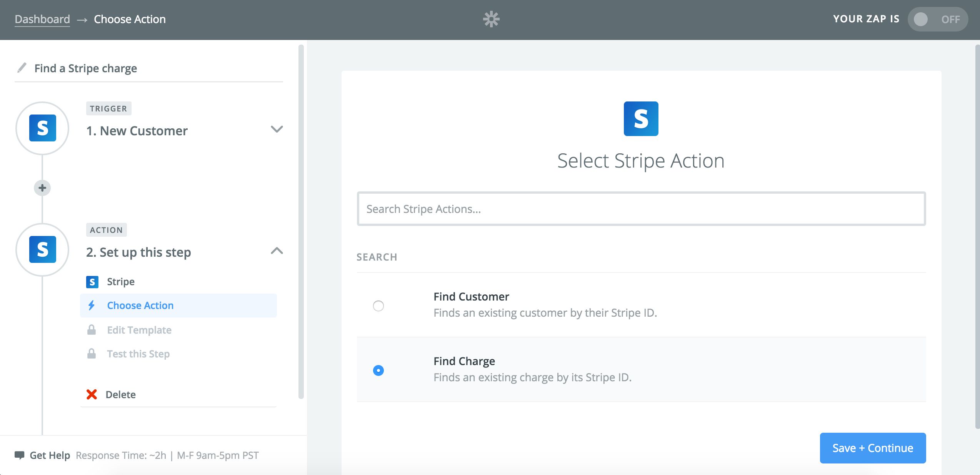Click 'Finds an existing customer by their Stripe ID.'
Screen dimensions: 980x475
click(x=545, y=313)
